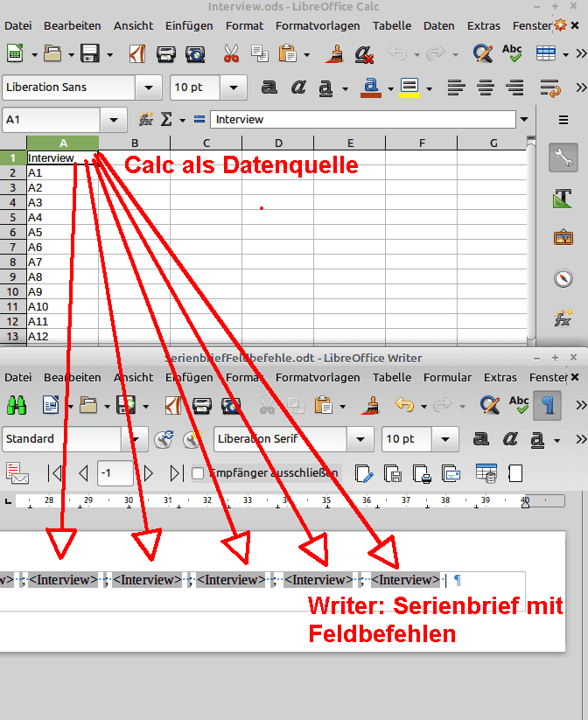Open the Calc sidebar Styles panel
This screenshot has height=720, width=588.
pos(563,199)
